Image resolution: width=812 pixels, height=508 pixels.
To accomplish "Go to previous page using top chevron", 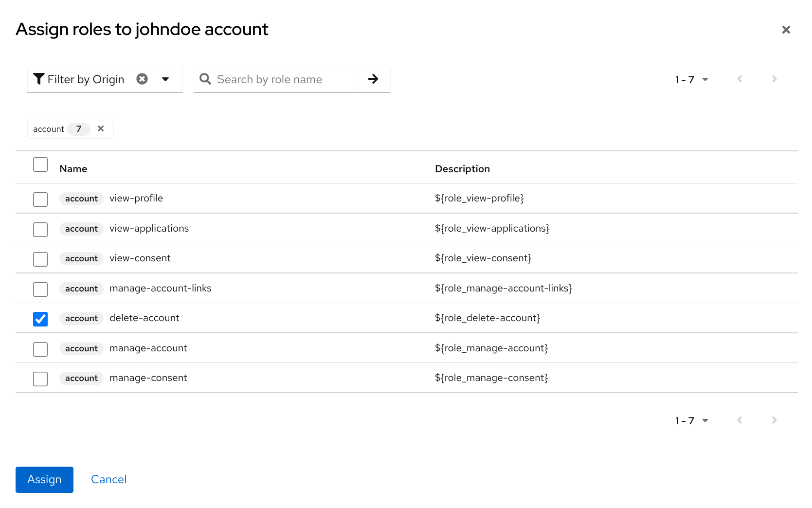I will pyautogui.click(x=739, y=79).
